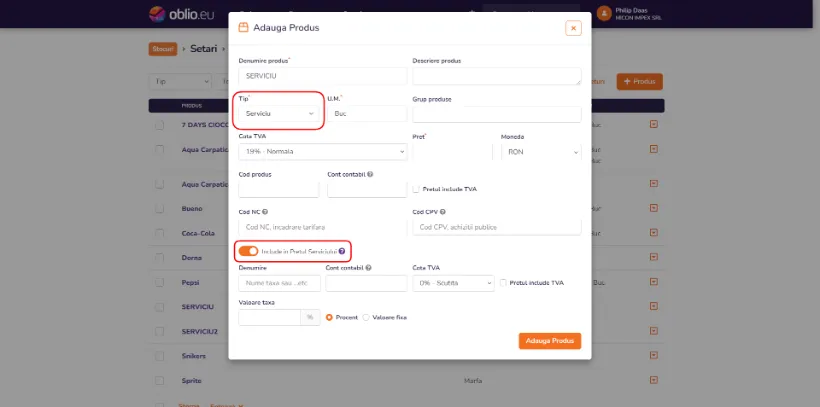
Task: Select the Valoare fixa radio option
Action: click(x=366, y=317)
